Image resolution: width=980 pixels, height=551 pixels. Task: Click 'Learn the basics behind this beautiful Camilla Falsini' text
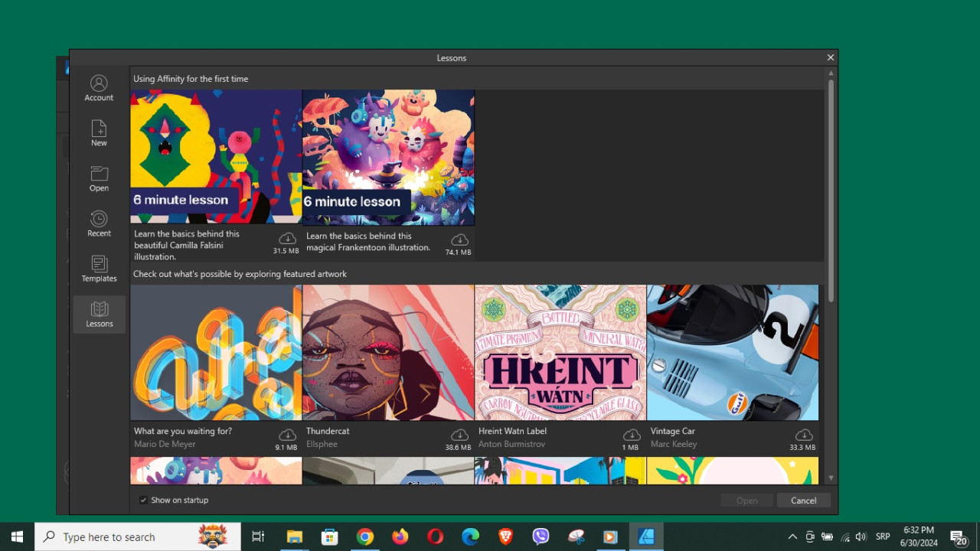point(187,245)
